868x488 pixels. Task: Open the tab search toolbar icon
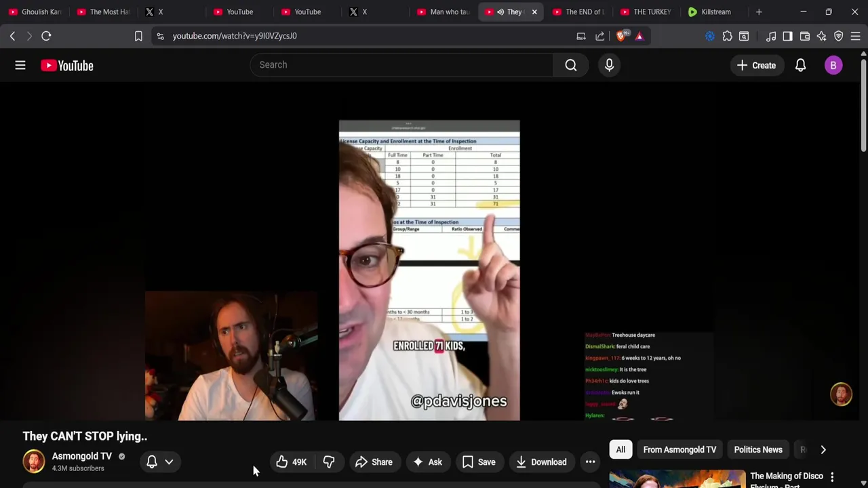coord(744,36)
